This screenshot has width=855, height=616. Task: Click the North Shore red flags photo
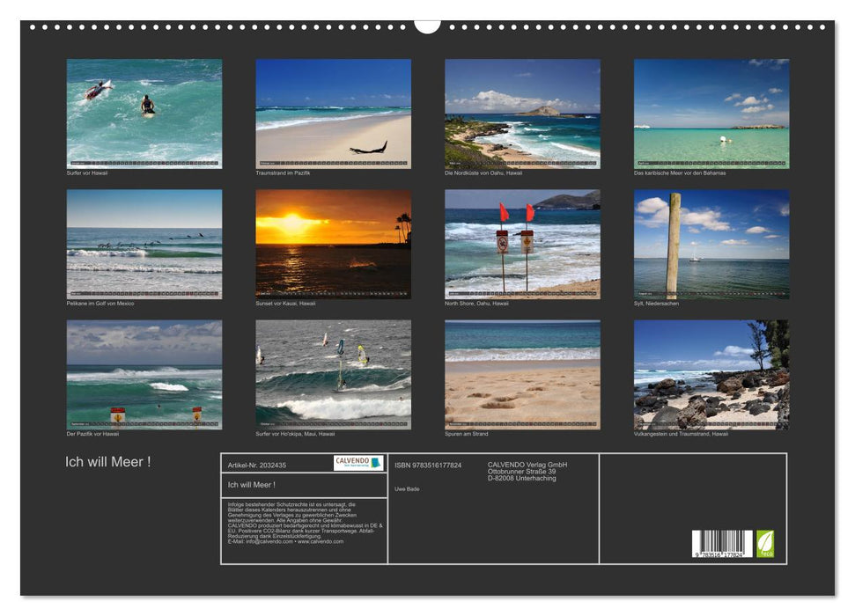522,244
